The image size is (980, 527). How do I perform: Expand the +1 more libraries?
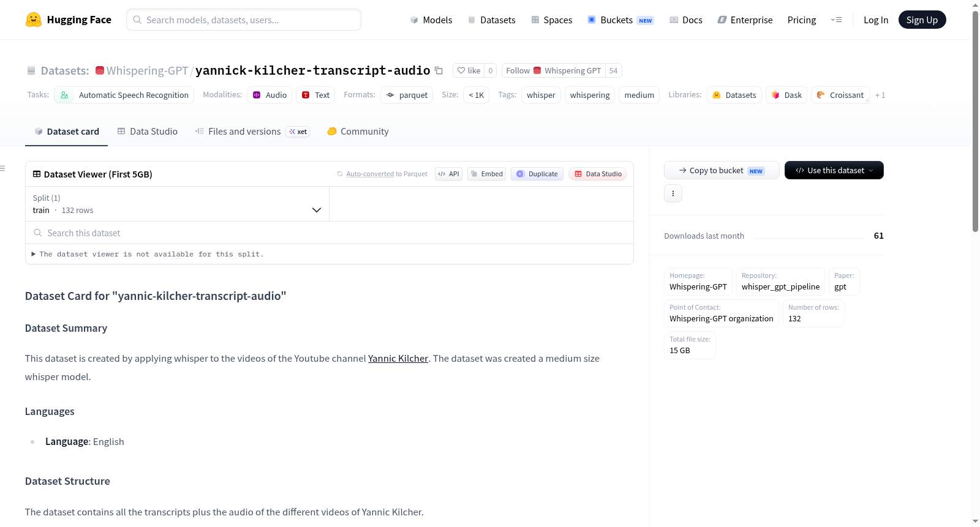pos(880,95)
